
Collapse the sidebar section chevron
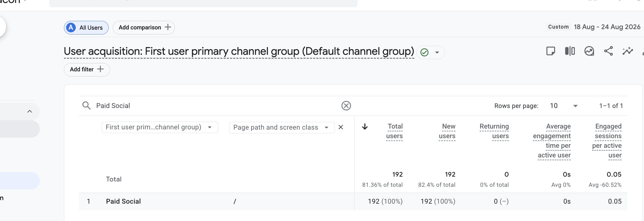[30, 111]
